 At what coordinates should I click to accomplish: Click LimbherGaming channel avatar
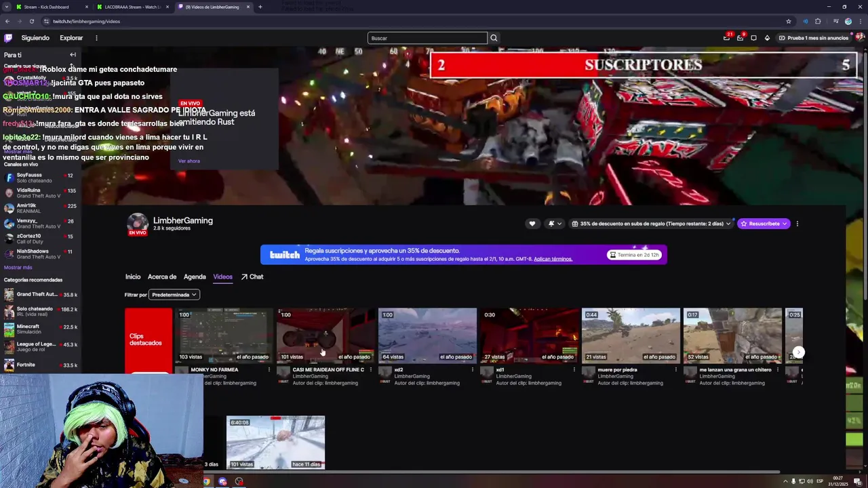tap(137, 224)
